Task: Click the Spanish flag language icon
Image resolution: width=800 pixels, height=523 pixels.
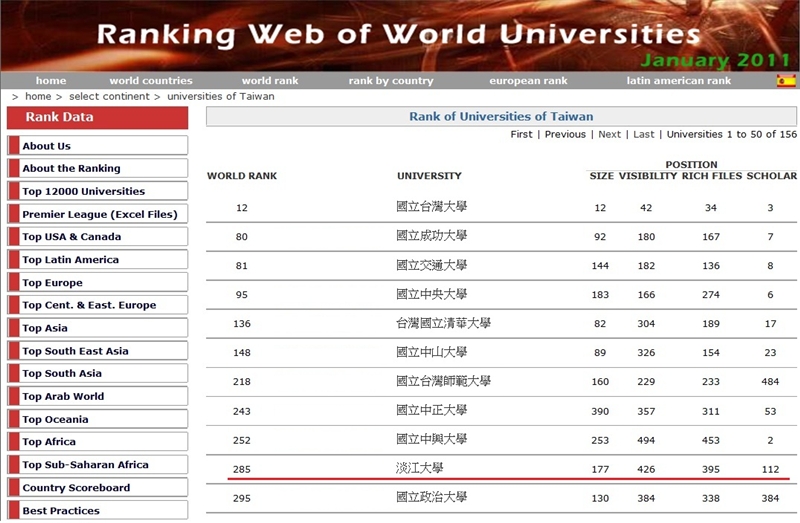Action: point(786,81)
